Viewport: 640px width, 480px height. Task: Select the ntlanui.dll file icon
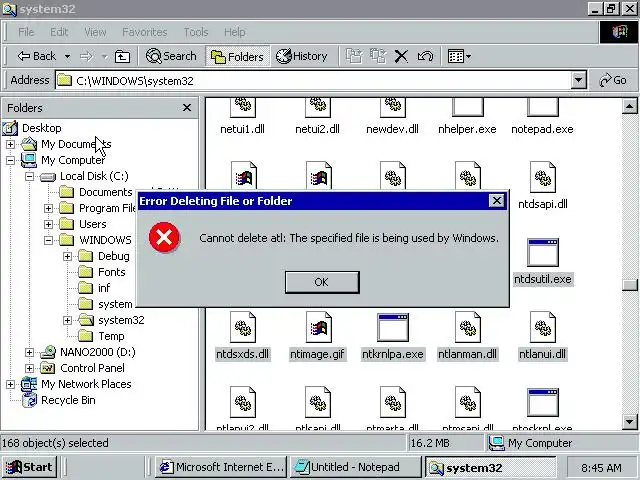tap(543, 327)
